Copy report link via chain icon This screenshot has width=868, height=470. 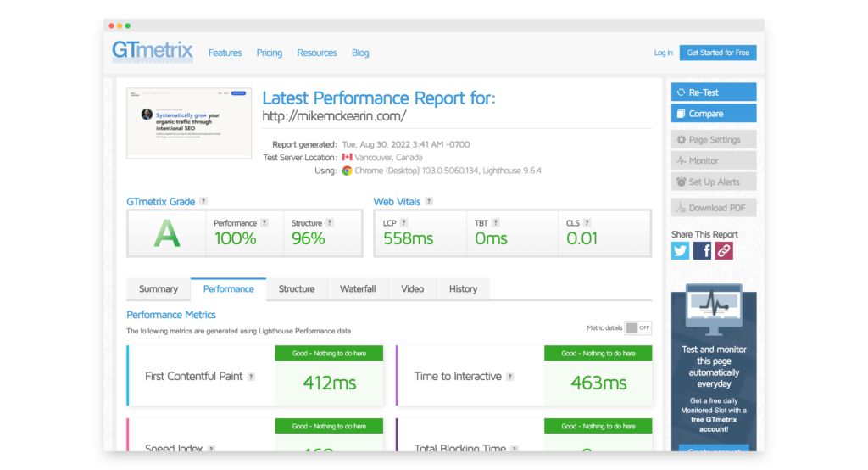coord(724,250)
